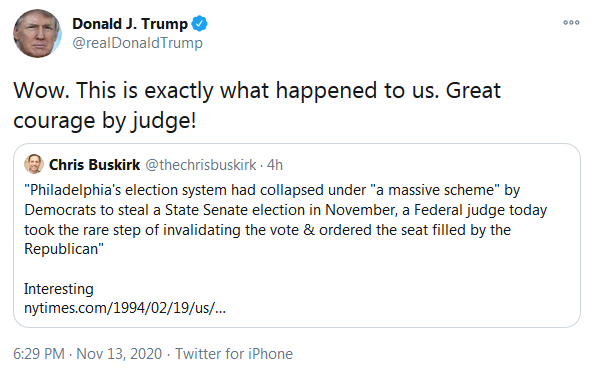Screen dimensions: 592x378
Task: Click the word "Republican" in the quoted tweet
Action: pyautogui.click(x=61, y=249)
